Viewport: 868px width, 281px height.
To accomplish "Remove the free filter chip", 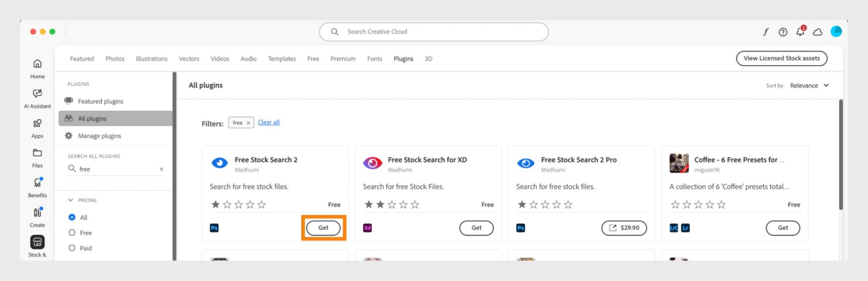I will tap(248, 123).
